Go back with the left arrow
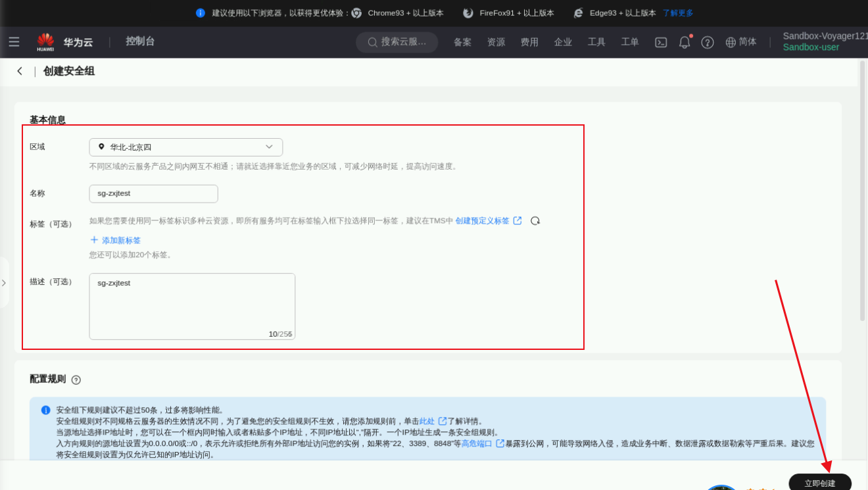This screenshot has width=868, height=490. click(20, 71)
